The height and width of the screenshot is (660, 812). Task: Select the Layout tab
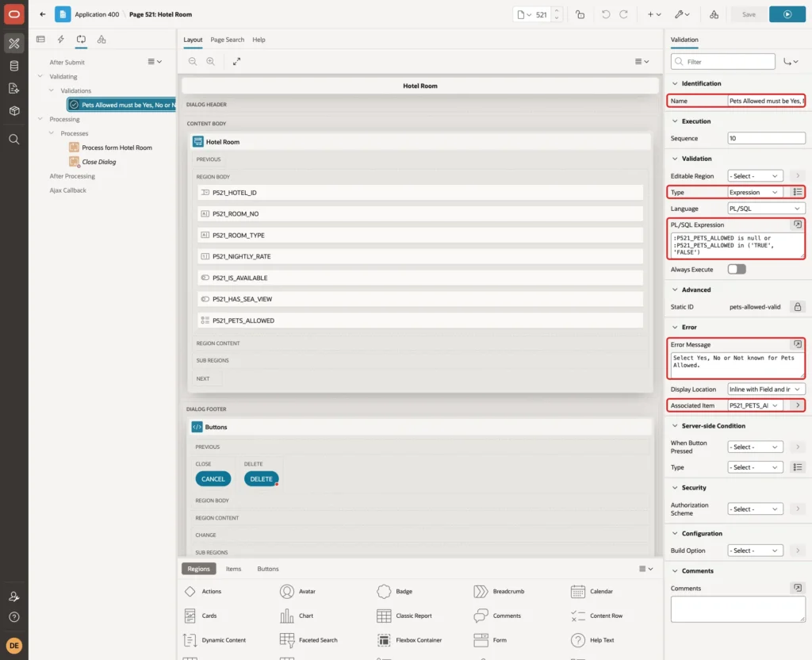[x=193, y=40]
